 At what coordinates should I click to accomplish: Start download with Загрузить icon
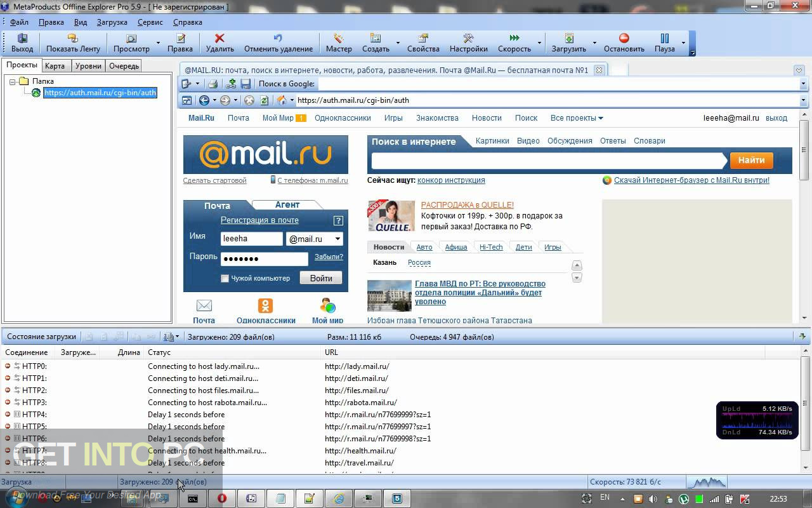click(x=568, y=43)
